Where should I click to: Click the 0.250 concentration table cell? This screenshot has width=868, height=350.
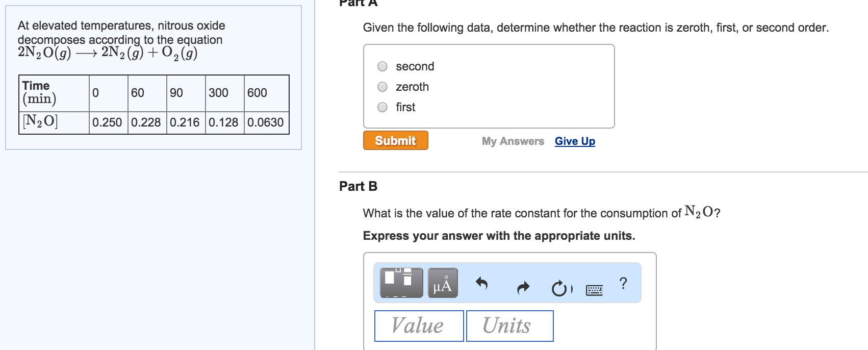pyautogui.click(x=108, y=122)
